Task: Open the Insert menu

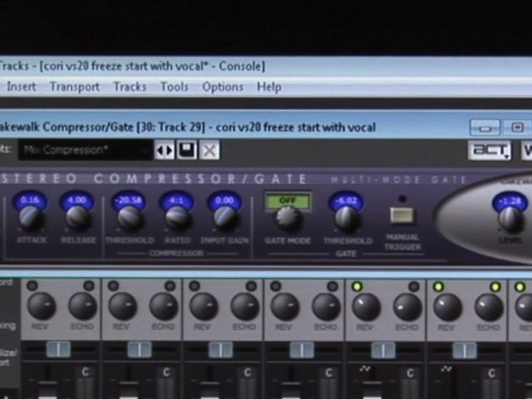Action: 22,87
